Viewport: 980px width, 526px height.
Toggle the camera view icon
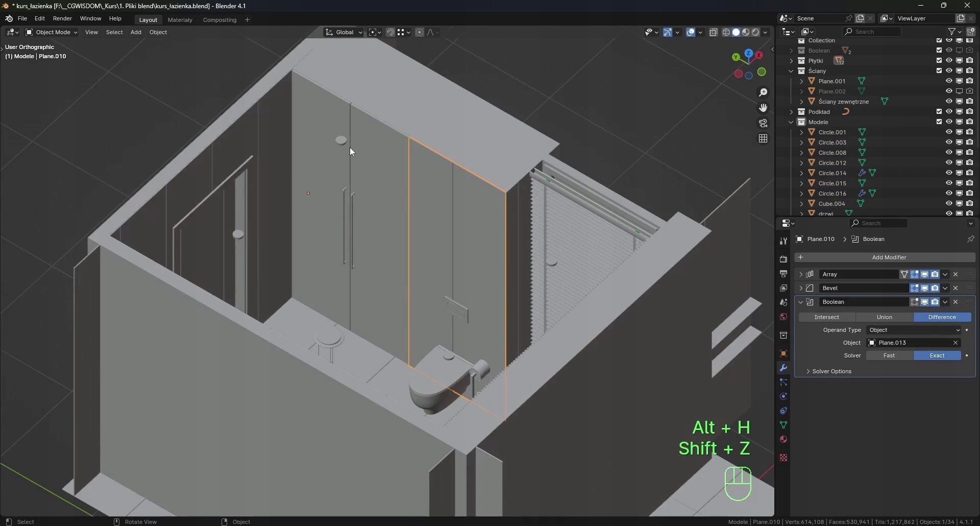(763, 124)
